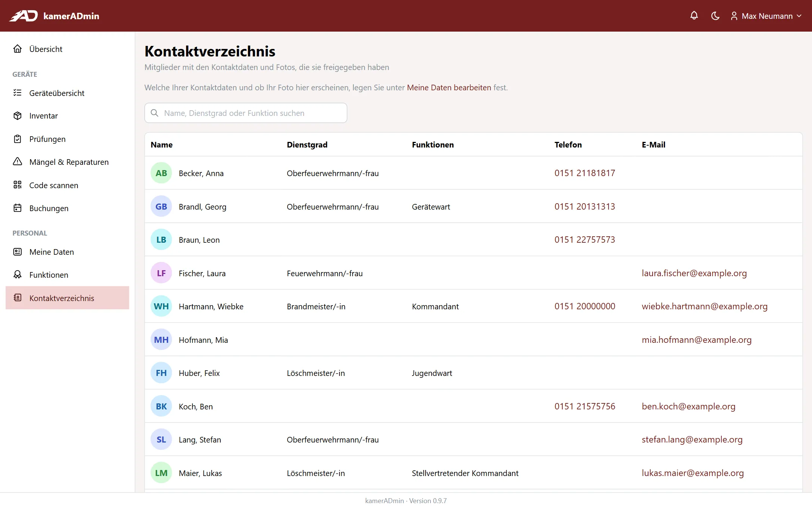Click SL avatar of Stefan Lang

click(161, 440)
